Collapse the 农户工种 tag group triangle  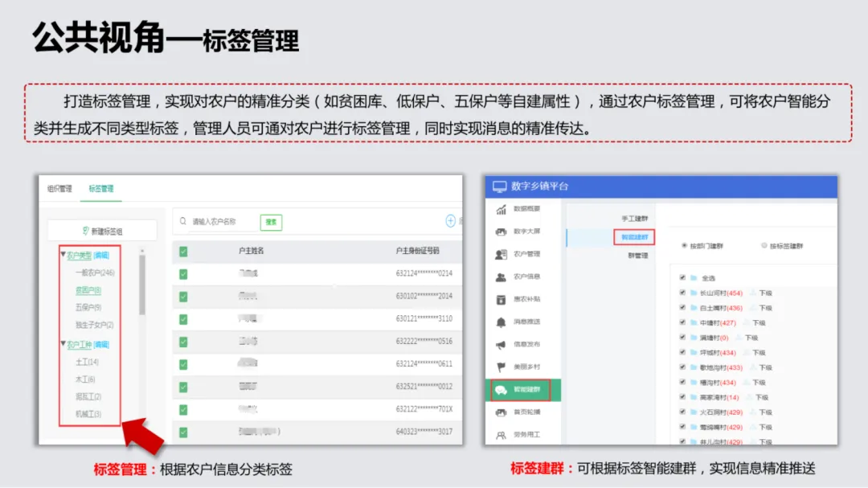click(x=63, y=343)
